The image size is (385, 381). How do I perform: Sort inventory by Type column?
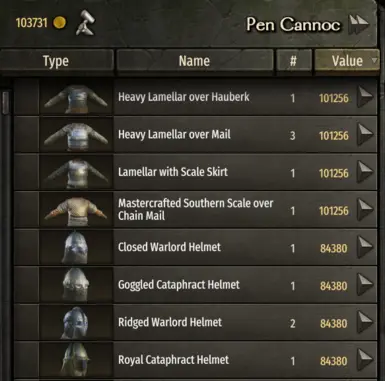(x=56, y=61)
